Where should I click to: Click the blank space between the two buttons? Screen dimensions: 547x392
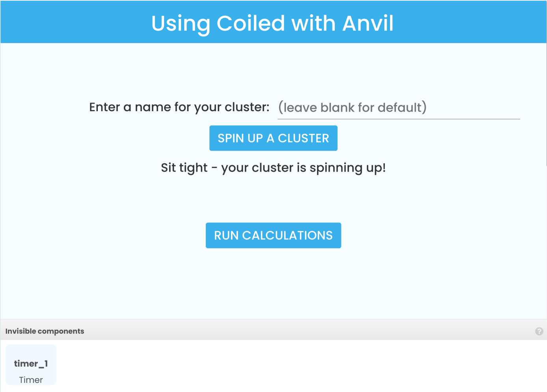(273, 197)
